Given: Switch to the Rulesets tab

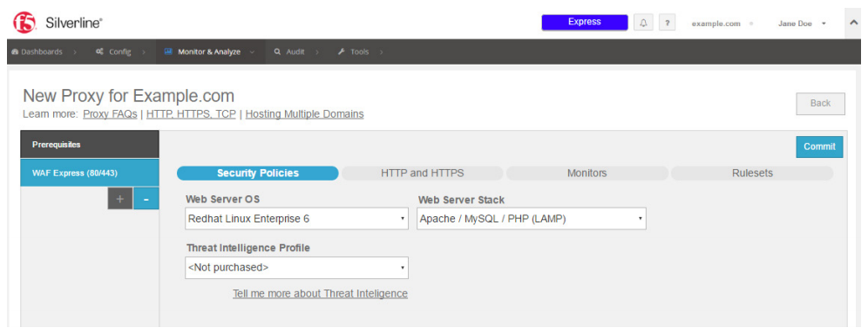Looking at the screenshot, I should [752, 174].
